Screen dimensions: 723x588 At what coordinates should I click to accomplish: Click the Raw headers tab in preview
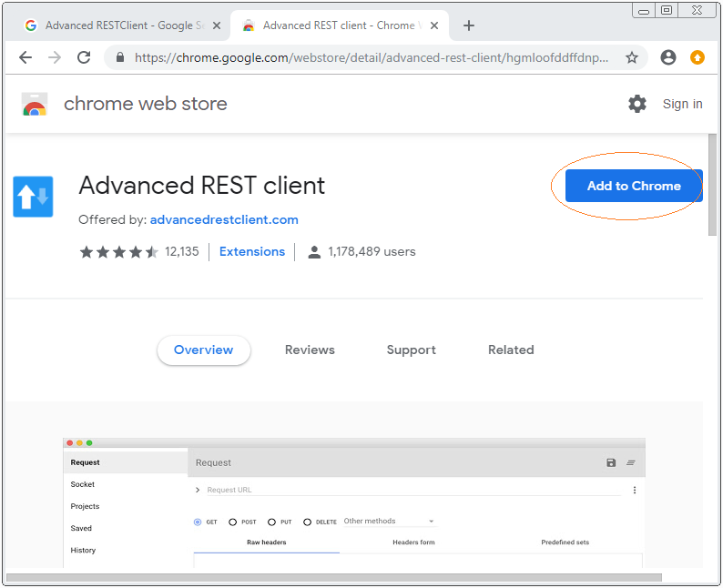point(267,542)
